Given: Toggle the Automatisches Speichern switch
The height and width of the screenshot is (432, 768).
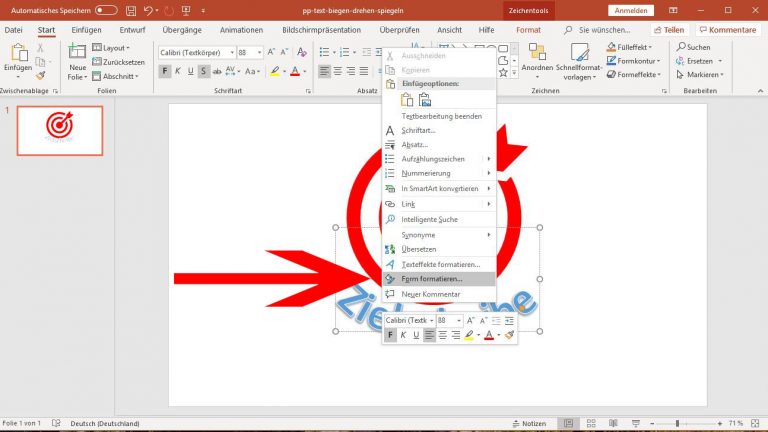Looking at the screenshot, I should pyautogui.click(x=106, y=10).
